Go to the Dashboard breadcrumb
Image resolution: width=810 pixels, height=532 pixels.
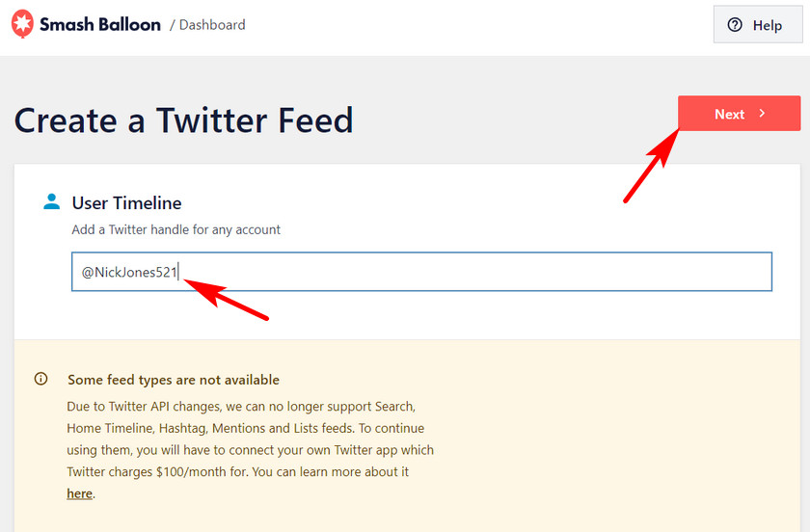[x=212, y=25]
